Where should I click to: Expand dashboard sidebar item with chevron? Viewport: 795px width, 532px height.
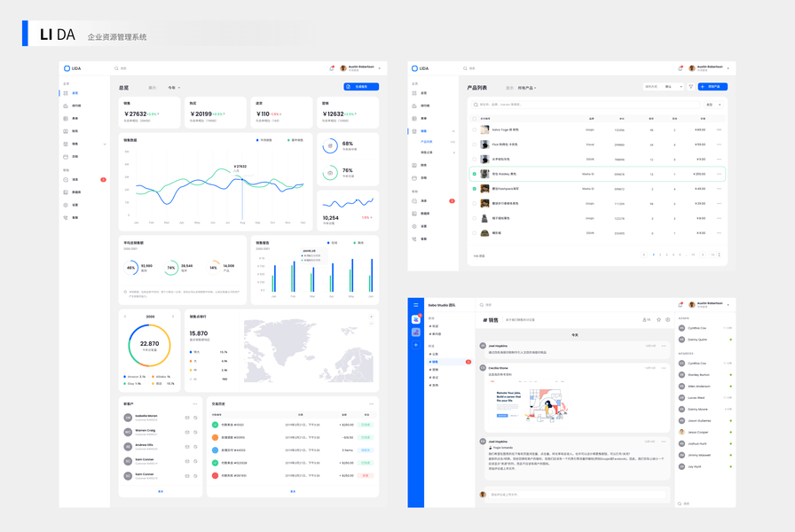coord(105,144)
